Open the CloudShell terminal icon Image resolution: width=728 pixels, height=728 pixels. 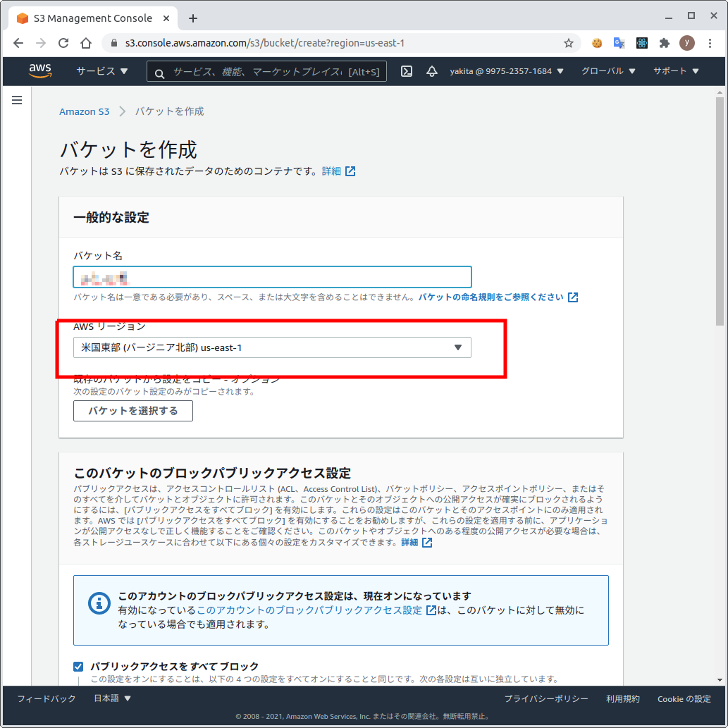(406, 71)
